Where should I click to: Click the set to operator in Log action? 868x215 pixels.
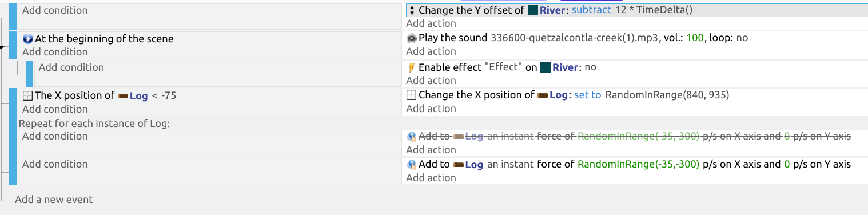(587, 95)
